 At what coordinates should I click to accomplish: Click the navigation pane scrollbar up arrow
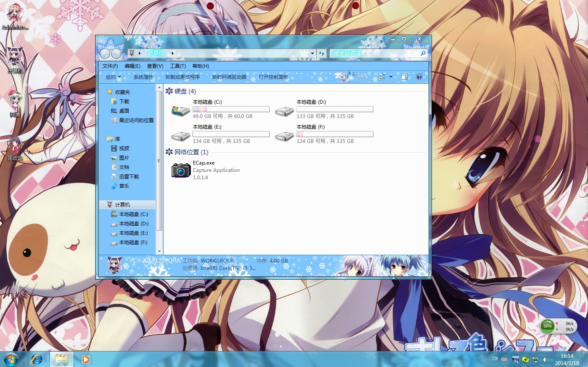tap(159, 88)
